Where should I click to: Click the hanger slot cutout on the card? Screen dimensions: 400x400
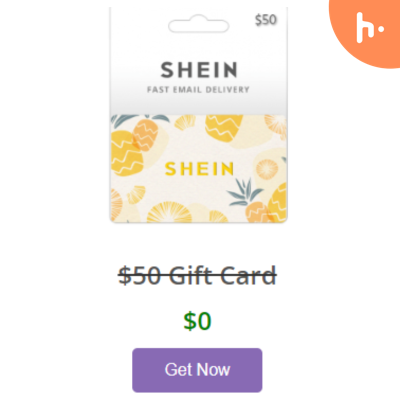coord(199,25)
